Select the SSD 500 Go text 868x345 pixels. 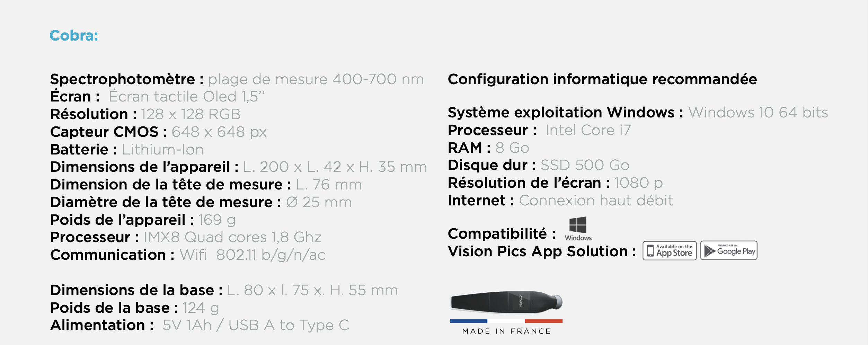pyautogui.click(x=585, y=165)
